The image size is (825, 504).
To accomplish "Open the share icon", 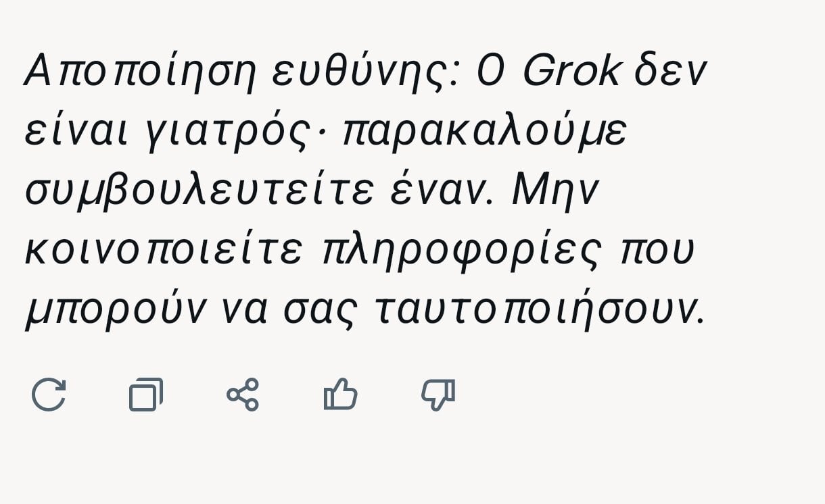I will 243,395.
